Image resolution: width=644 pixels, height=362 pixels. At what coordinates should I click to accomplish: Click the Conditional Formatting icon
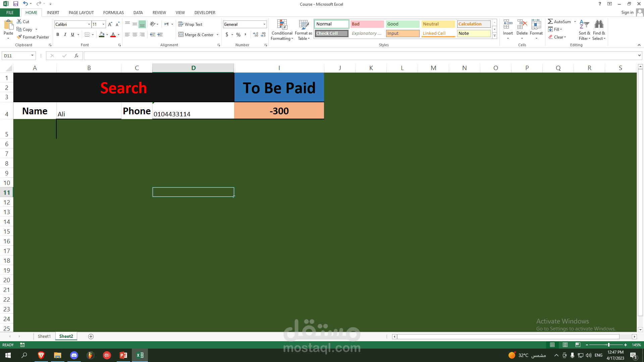(282, 24)
